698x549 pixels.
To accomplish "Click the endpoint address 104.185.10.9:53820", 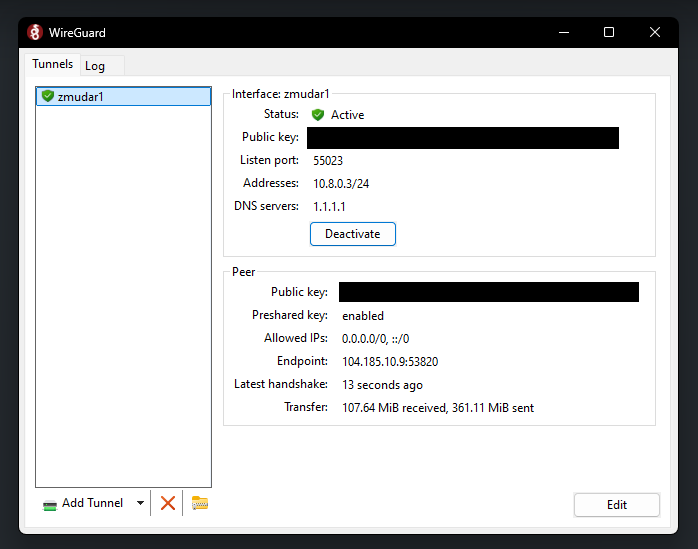I will click(x=390, y=362).
